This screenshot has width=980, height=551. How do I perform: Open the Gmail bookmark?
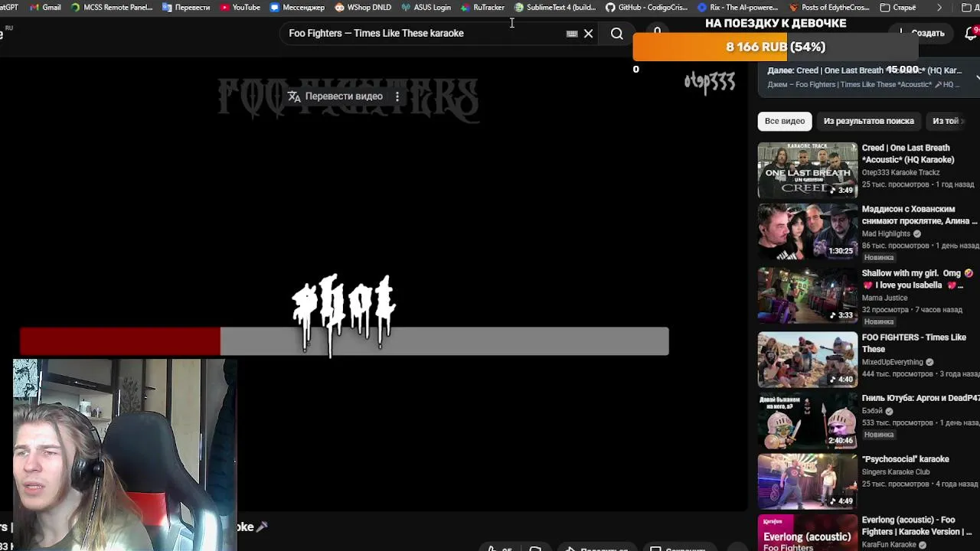(44, 7)
